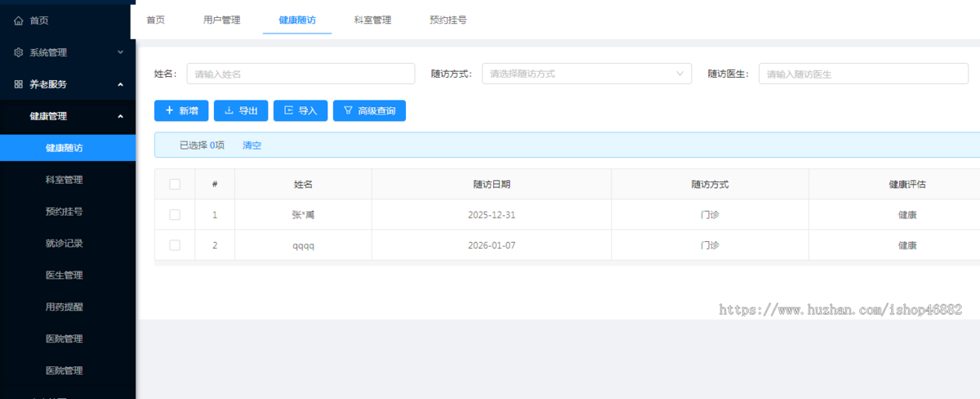Click the date 2025-12-31
The width and height of the screenshot is (980, 399).
492,215
